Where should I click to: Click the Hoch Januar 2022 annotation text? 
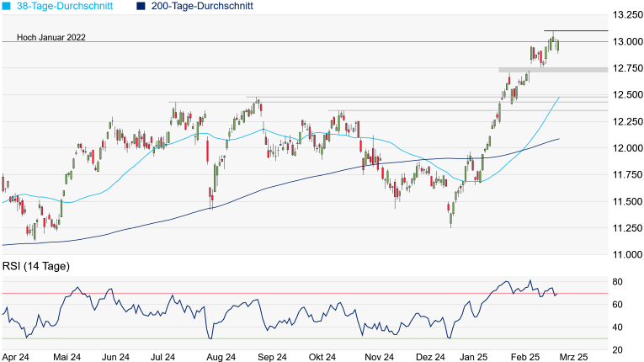[44, 37]
